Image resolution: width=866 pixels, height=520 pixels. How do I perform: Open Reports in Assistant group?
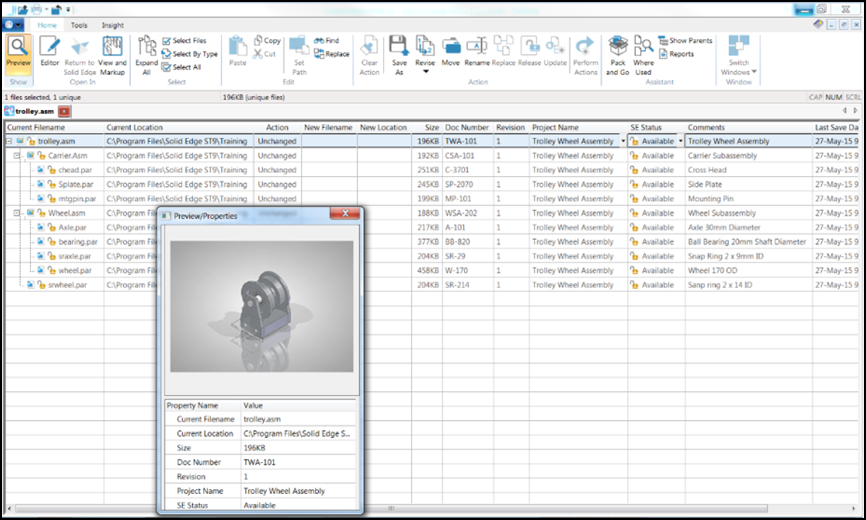click(x=677, y=54)
